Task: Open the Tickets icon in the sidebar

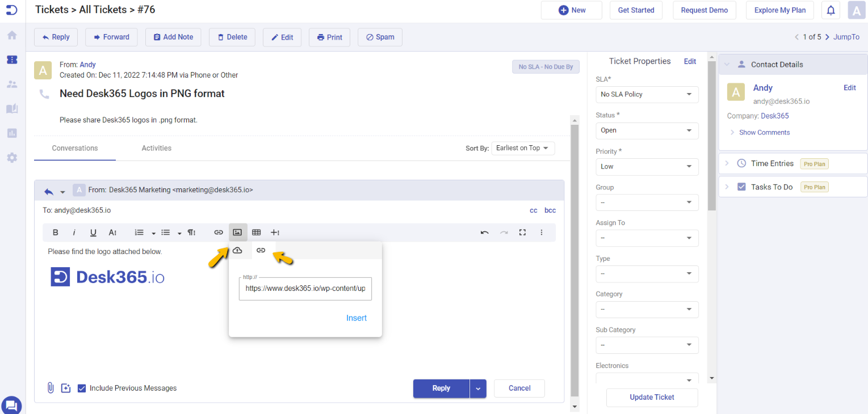Action: point(12,60)
